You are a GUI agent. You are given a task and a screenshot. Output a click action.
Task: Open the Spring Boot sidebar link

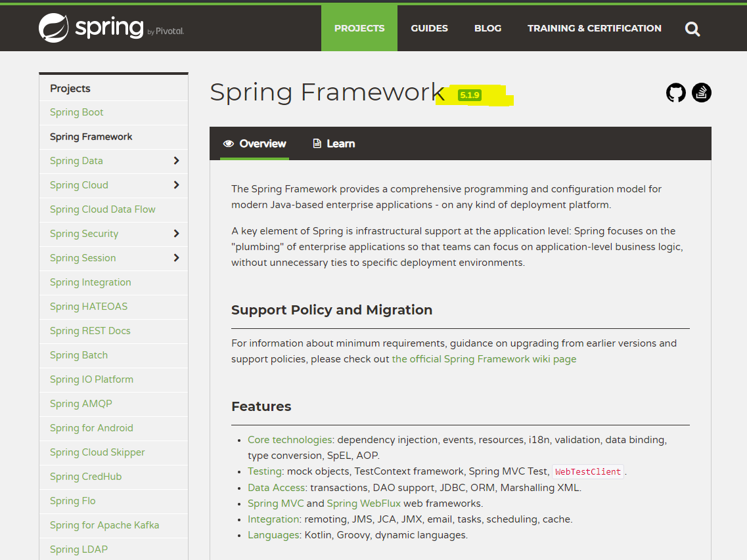77,112
